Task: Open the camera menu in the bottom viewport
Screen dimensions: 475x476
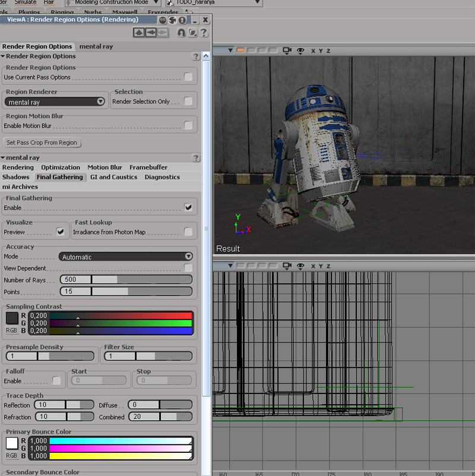Action: pyautogui.click(x=287, y=266)
